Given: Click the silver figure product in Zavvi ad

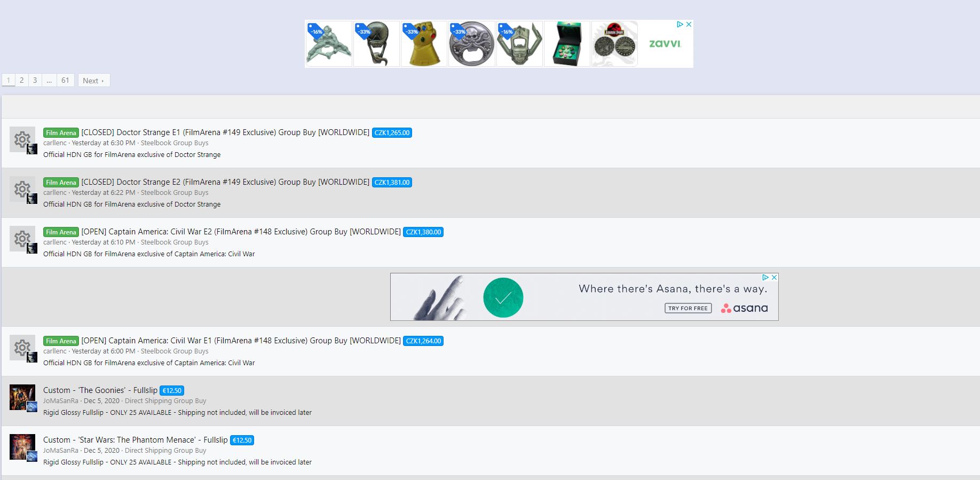Looking at the screenshot, I should point(329,44).
